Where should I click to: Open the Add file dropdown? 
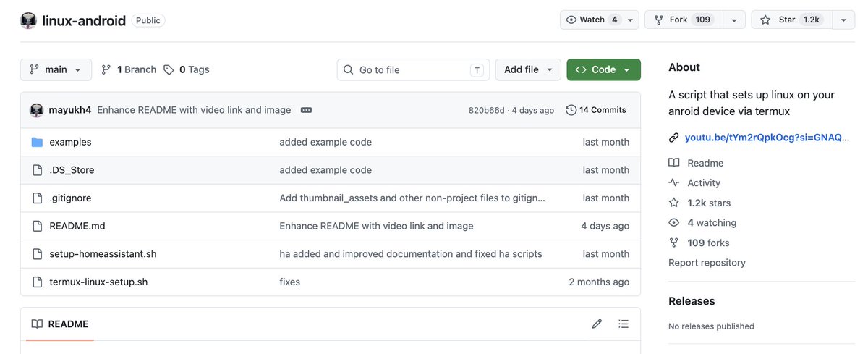click(x=528, y=69)
